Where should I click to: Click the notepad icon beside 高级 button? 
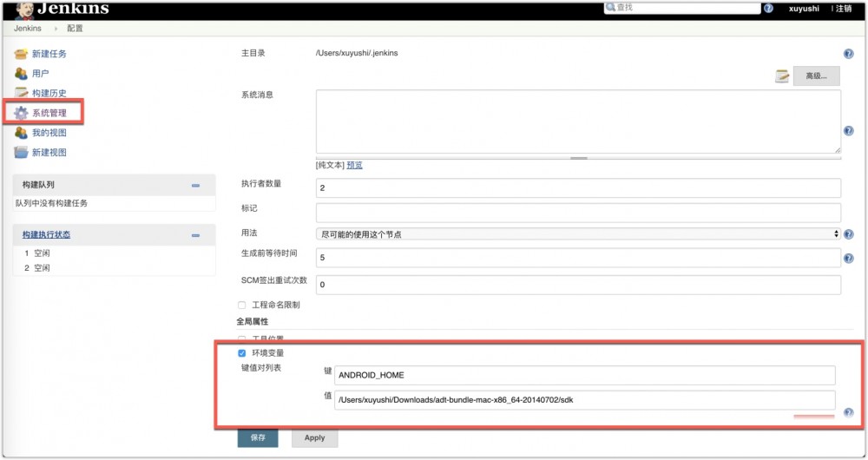pyautogui.click(x=782, y=76)
